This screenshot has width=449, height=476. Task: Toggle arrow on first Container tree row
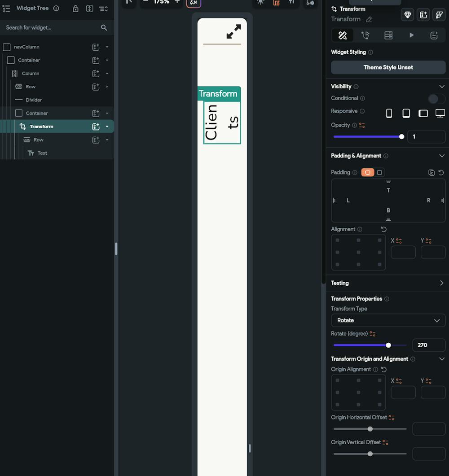107,60
